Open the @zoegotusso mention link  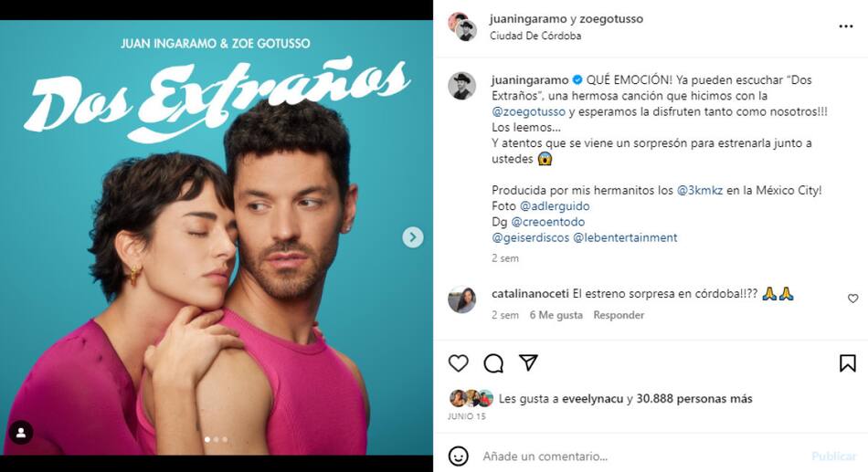coord(529,111)
